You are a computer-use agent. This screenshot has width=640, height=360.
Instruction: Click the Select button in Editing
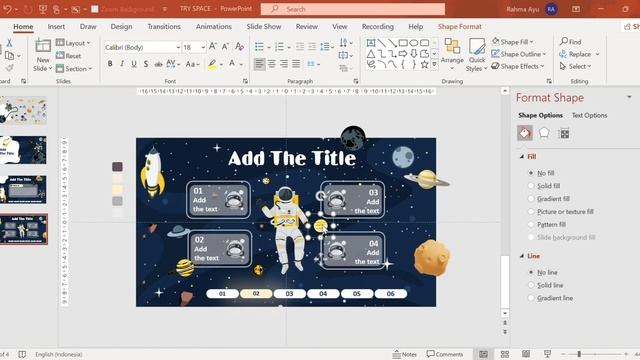pos(576,66)
